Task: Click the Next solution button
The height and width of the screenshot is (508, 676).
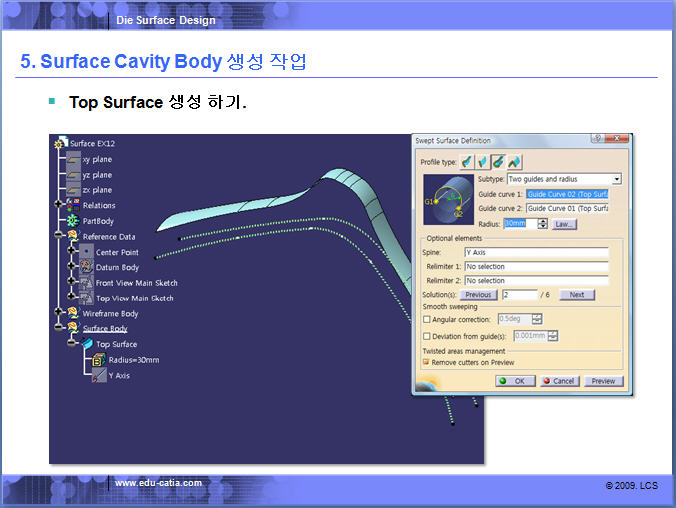Action: [577, 295]
